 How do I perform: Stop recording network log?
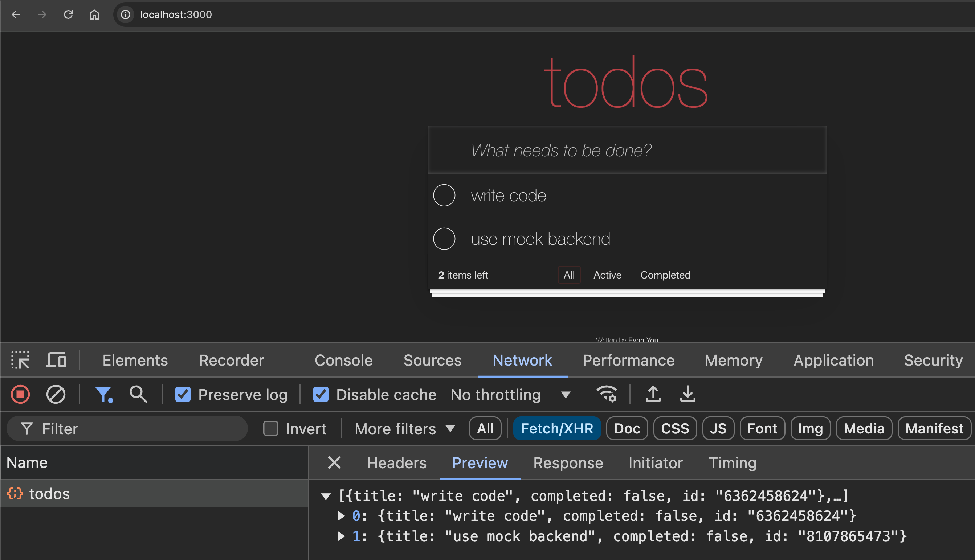pyautogui.click(x=20, y=394)
